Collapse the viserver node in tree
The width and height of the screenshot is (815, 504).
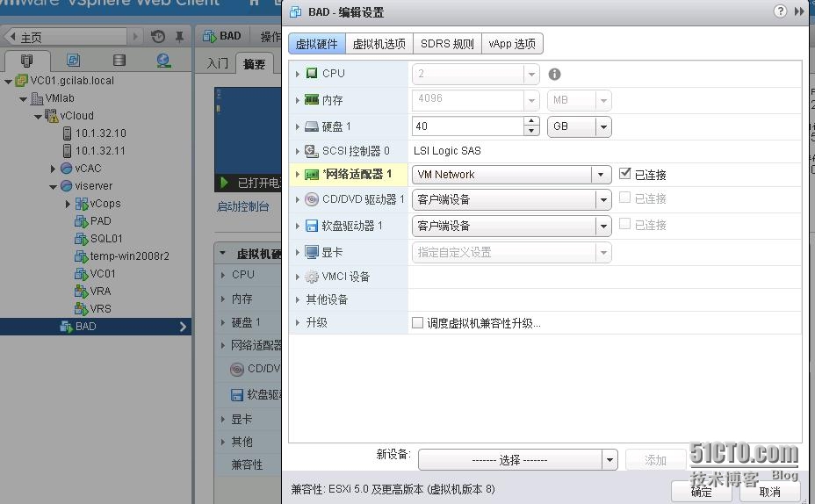tap(53, 186)
